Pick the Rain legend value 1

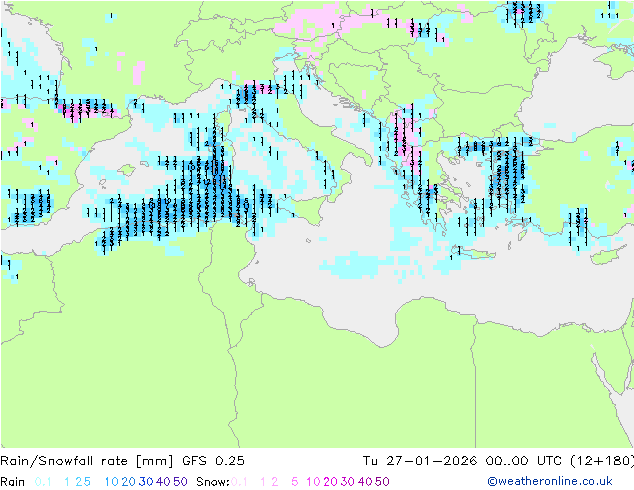coord(67,482)
